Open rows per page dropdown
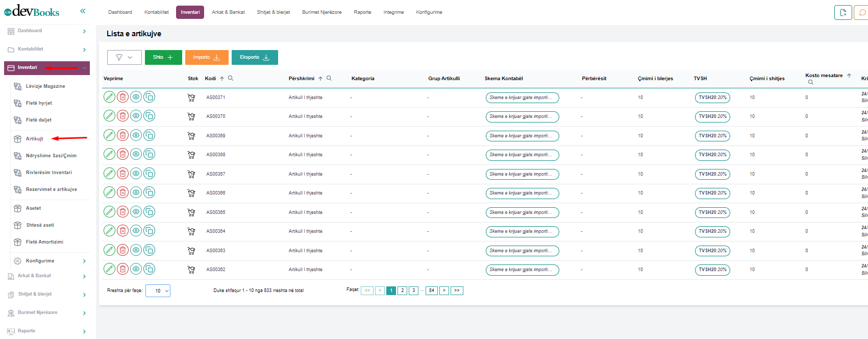 pos(158,290)
